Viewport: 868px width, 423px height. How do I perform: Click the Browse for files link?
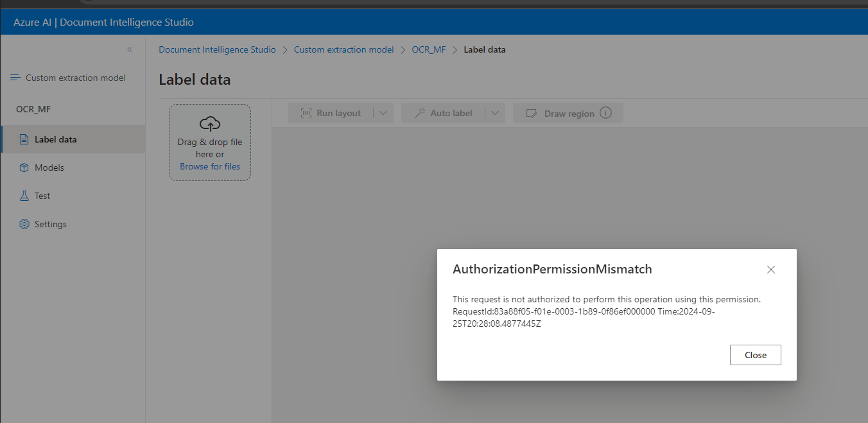210,166
